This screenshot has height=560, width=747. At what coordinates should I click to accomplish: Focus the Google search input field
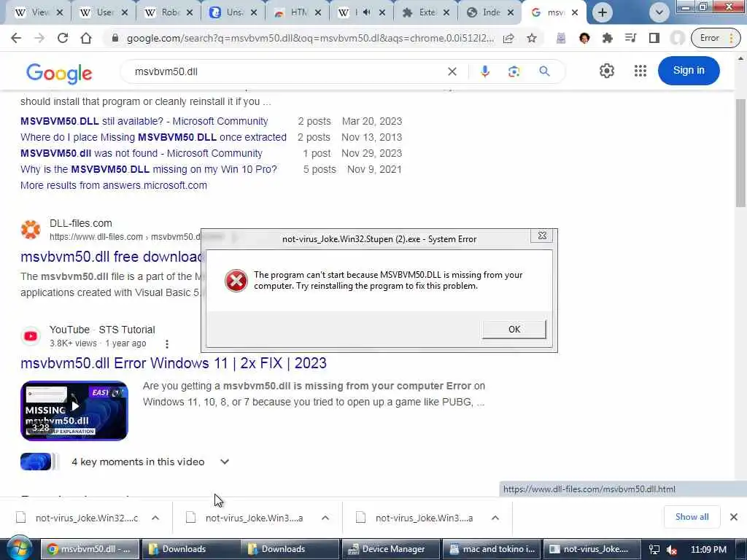[286, 71]
